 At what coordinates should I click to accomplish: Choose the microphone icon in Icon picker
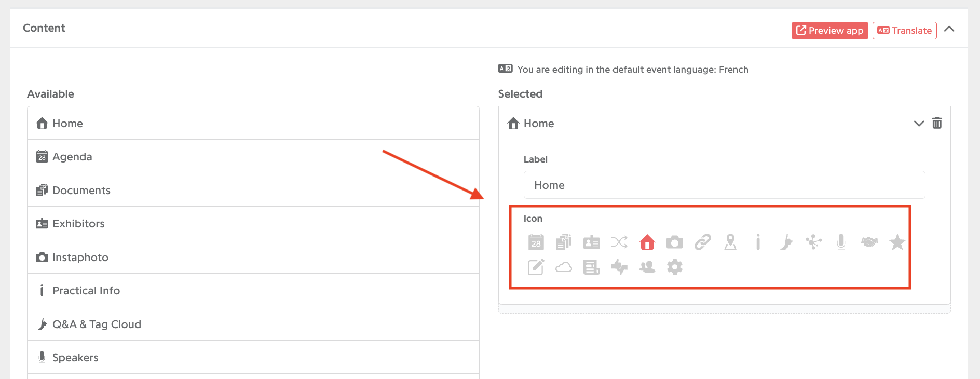click(x=841, y=242)
